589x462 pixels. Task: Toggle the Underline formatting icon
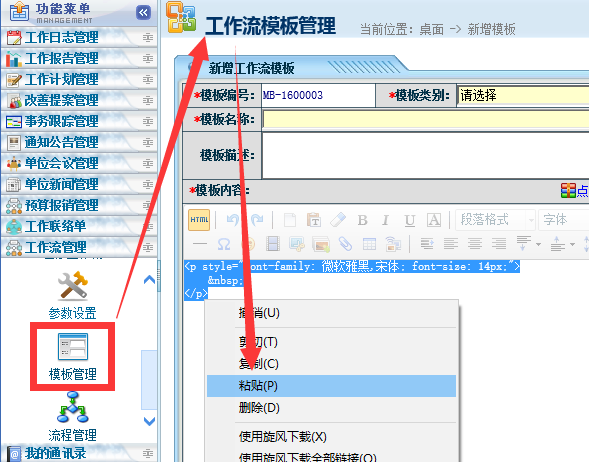tap(409, 220)
